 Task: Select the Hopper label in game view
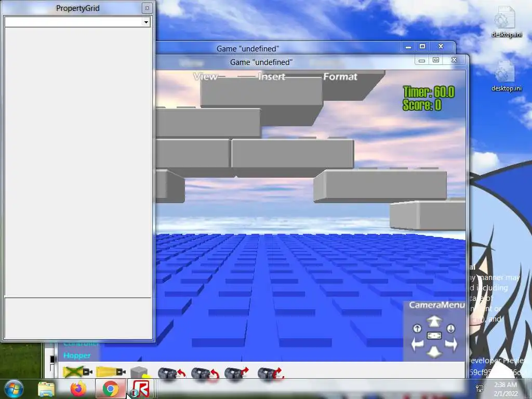coord(77,355)
